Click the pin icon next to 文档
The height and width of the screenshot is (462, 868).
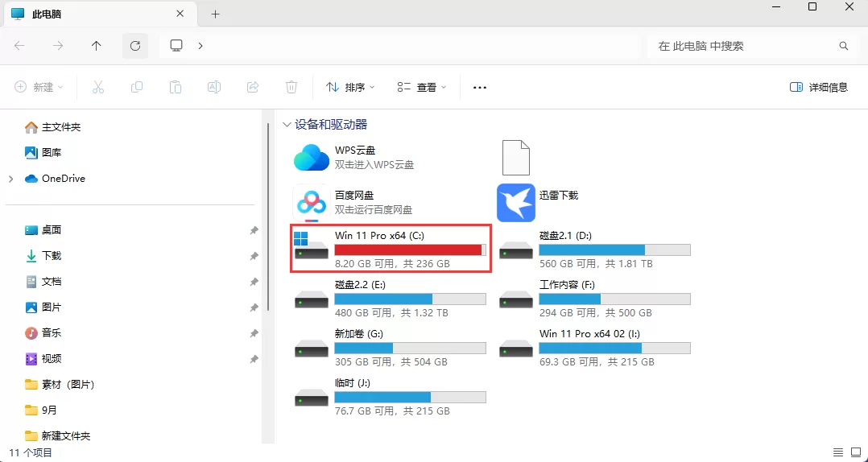(x=254, y=282)
